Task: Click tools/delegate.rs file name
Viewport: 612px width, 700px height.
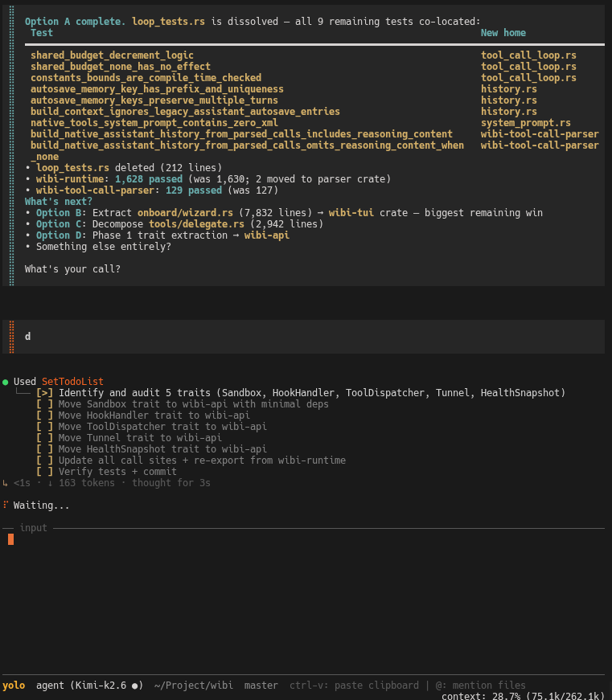Action: [196, 224]
